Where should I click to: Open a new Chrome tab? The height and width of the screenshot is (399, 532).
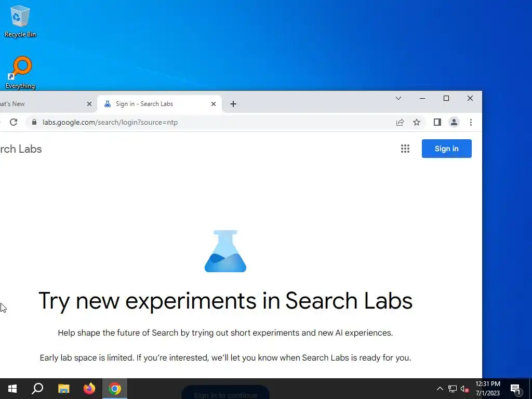point(233,104)
